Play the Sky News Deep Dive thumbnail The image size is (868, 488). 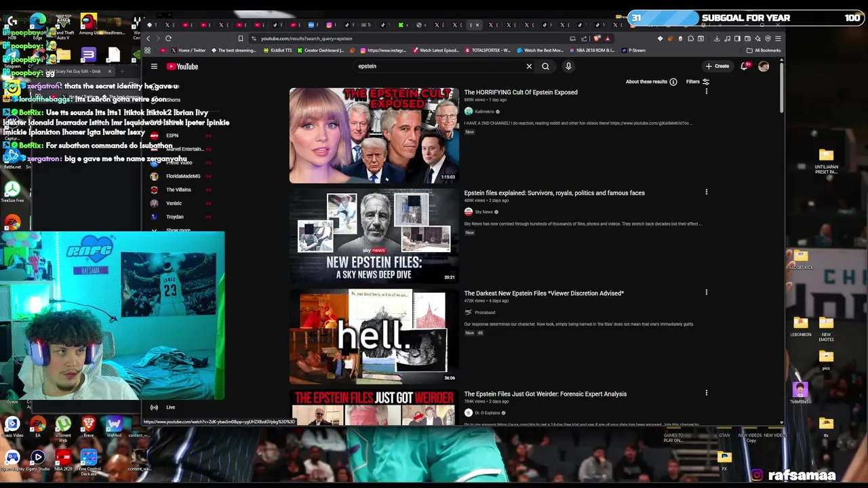coord(374,236)
